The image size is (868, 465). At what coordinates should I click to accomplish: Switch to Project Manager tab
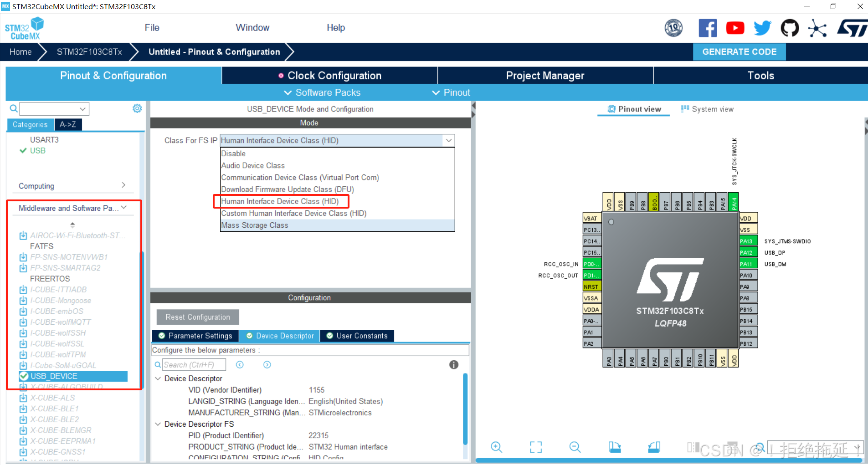(x=545, y=76)
